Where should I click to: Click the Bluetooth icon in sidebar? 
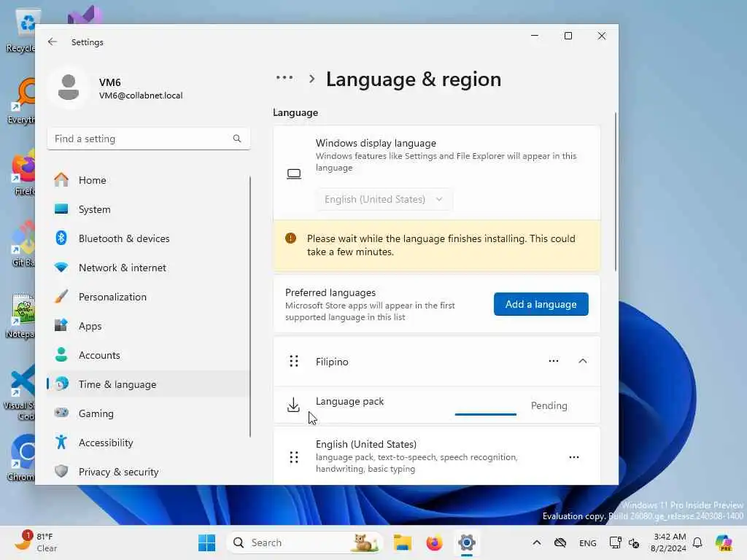pos(61,238)
